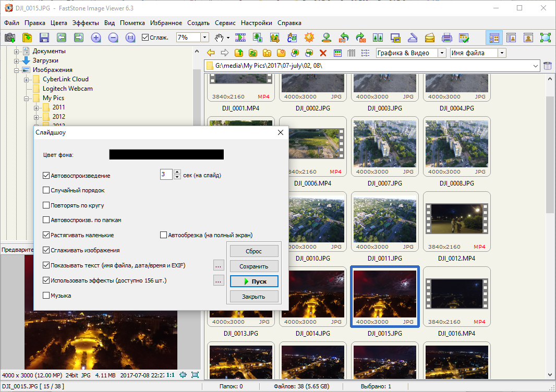Open the zoom percentage dropdown

pos(204,37)
